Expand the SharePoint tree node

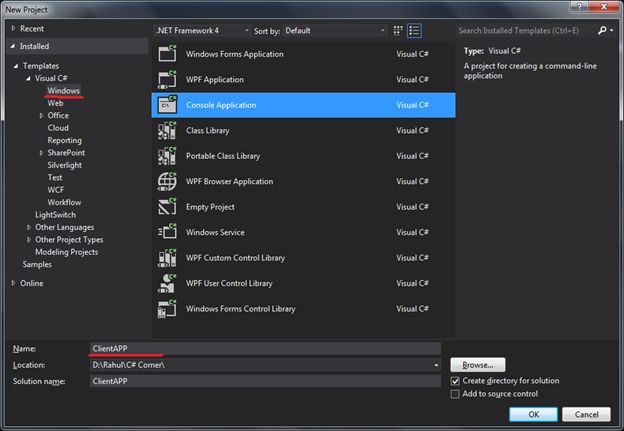pyautogui.click(x=41, y=153)
